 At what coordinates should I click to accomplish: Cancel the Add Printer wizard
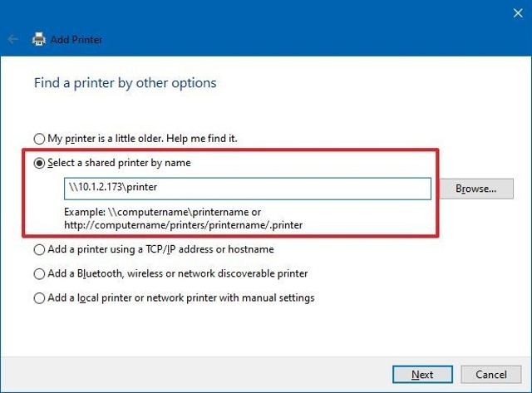coord(485,374)
